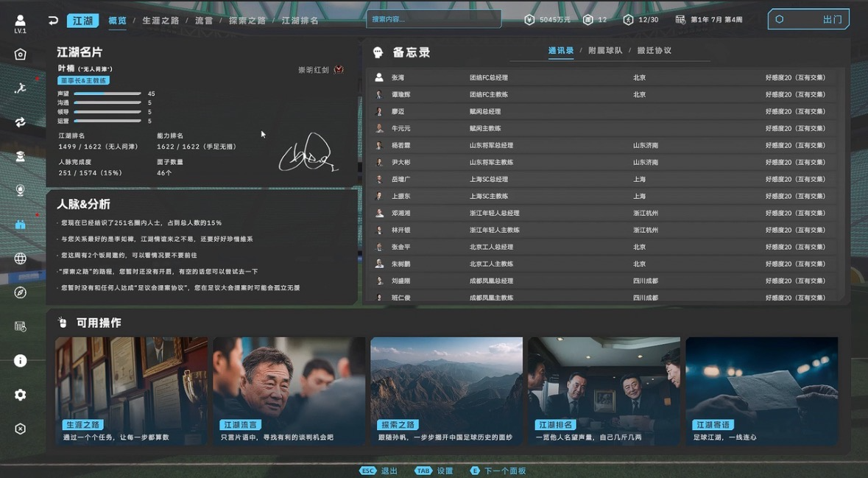Switch to the 江湖排名 top tab
Viewport: 868px width, 478px height.
pos(300,21)
